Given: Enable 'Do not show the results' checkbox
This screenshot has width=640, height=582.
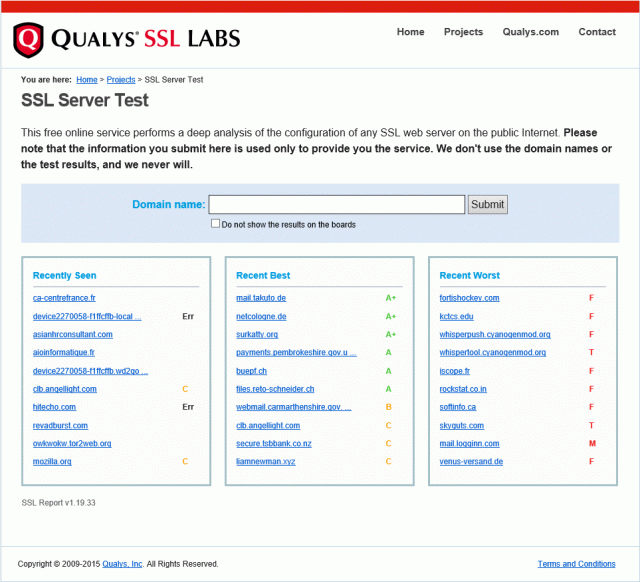Looking at the screenshot, I should pos(216,224).
